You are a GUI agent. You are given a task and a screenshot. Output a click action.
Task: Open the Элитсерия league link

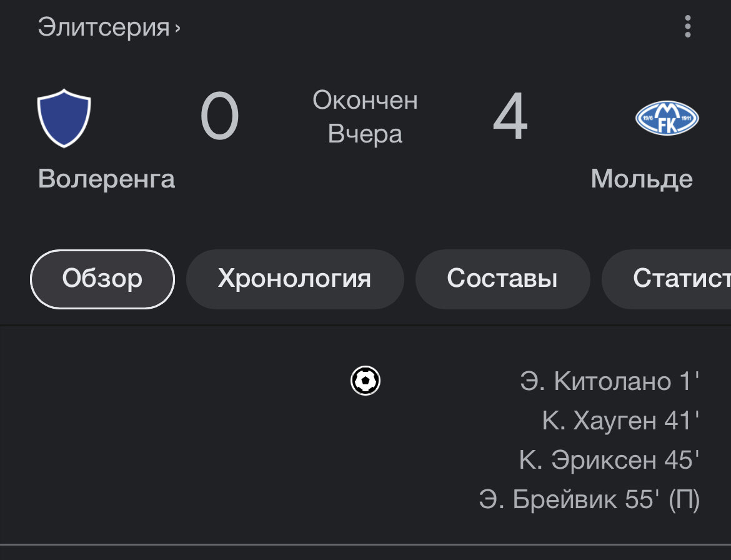pos(104,27)
